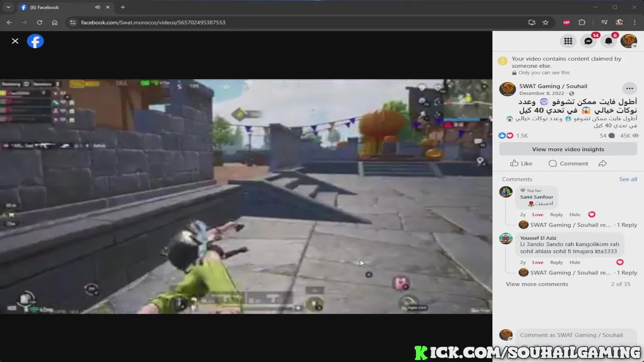Reply to Sami Sanfour's comment
644x362 pixels.
pyautogui.click(x=556, y=215)
